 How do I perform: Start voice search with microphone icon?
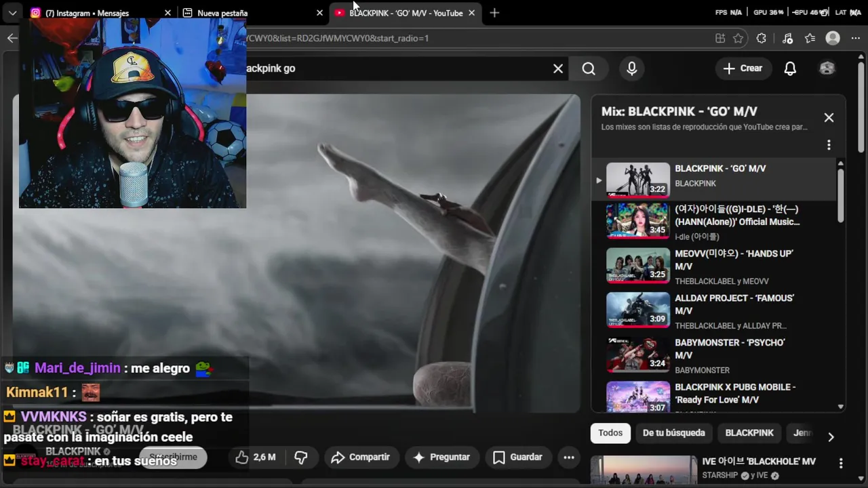(x=632, y=68)
